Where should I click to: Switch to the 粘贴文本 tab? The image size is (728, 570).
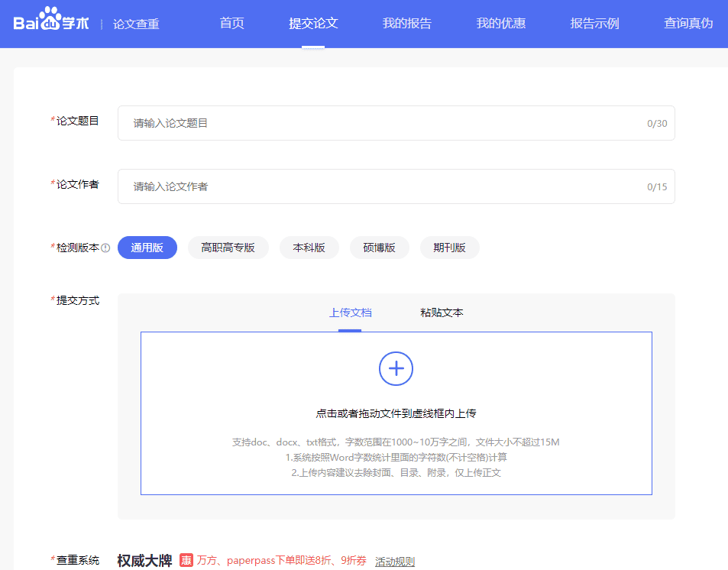tap(440, 312)
